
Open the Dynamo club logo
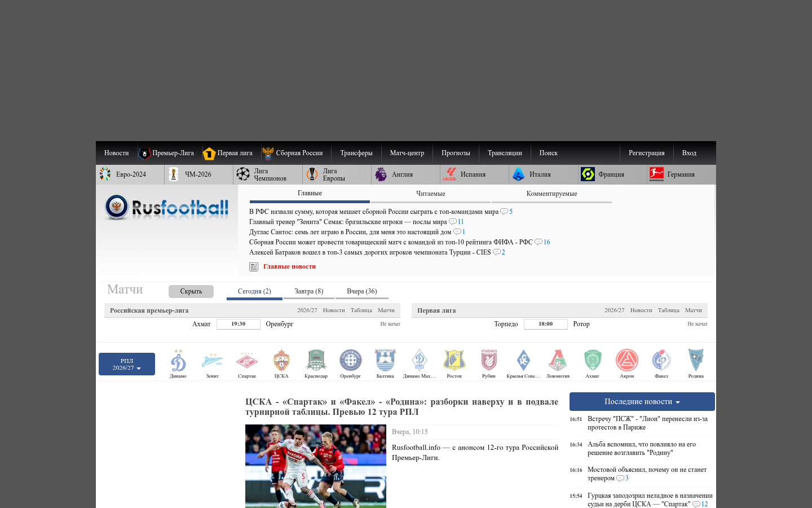[x=178, y=360]
